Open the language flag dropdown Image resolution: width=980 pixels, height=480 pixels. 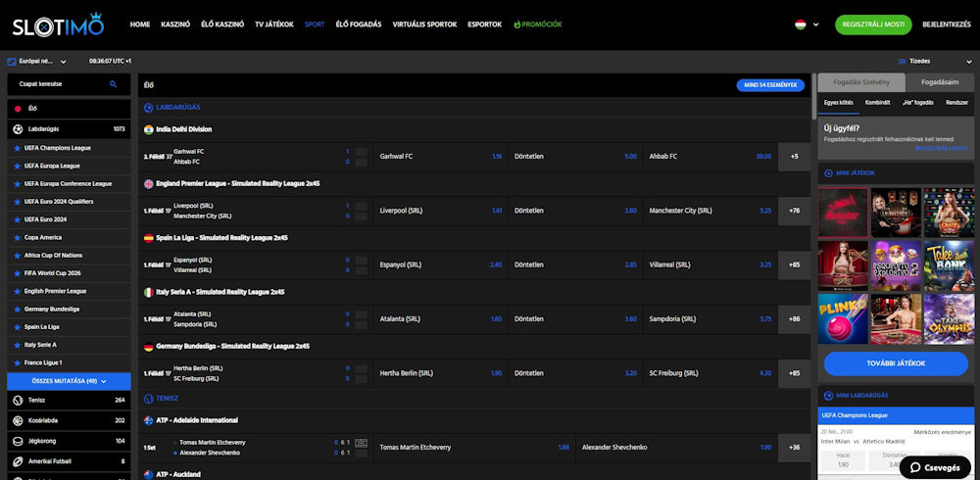(807, 24)
